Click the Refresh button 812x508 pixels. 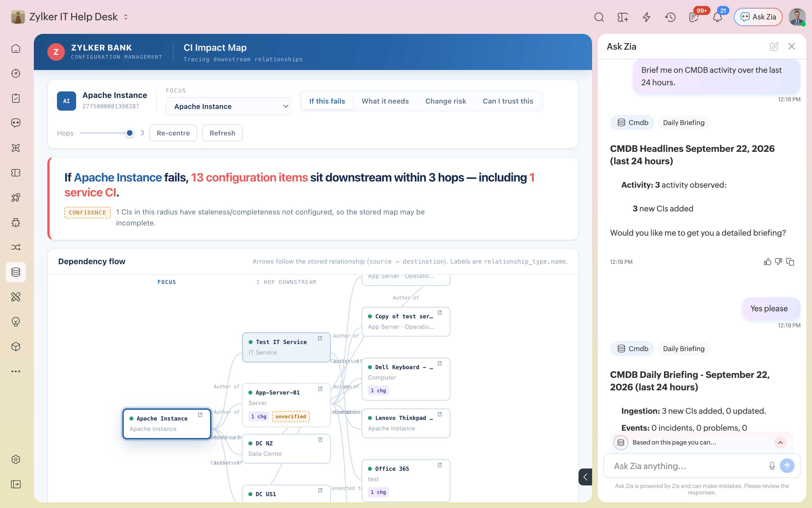[x=222, y=133]
